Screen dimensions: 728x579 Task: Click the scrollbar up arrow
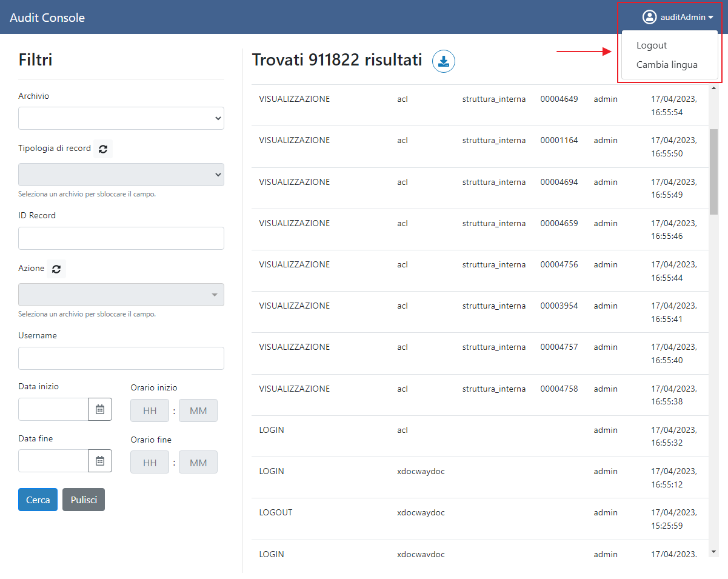pyautogui.click(x=713, y=89)
